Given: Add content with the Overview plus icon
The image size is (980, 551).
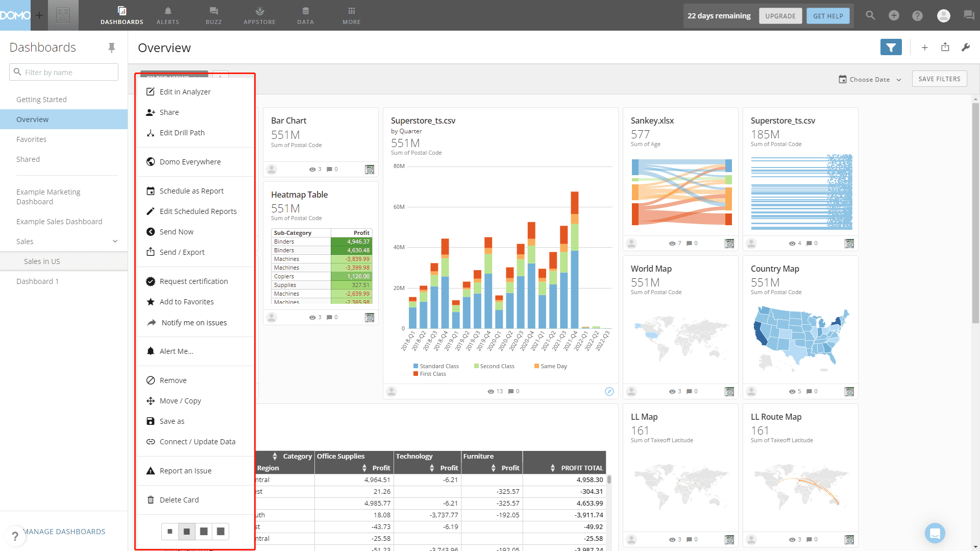Looking at the screenshot, I should 924,47.
